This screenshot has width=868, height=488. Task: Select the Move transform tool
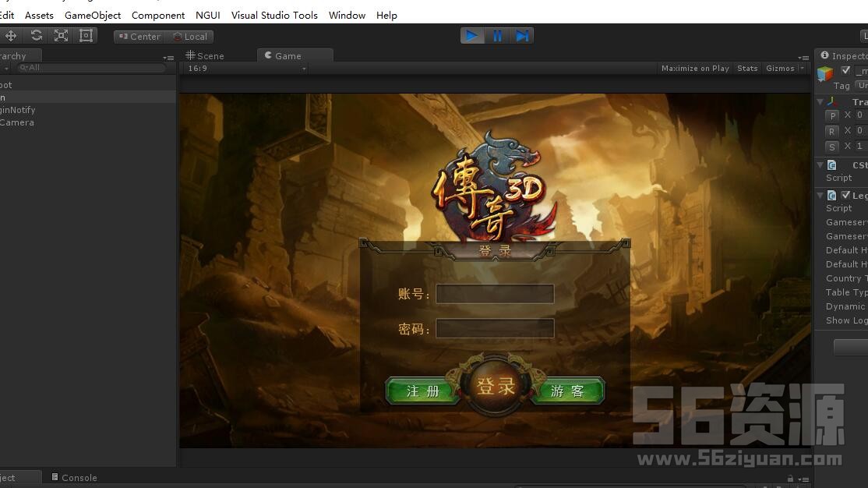pos(11,36)
